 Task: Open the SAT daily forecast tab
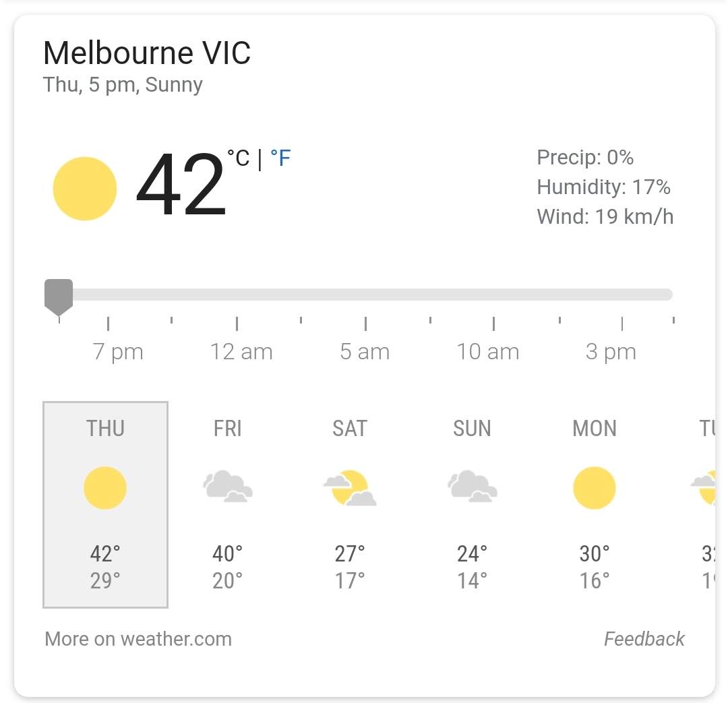pos(350,505)
